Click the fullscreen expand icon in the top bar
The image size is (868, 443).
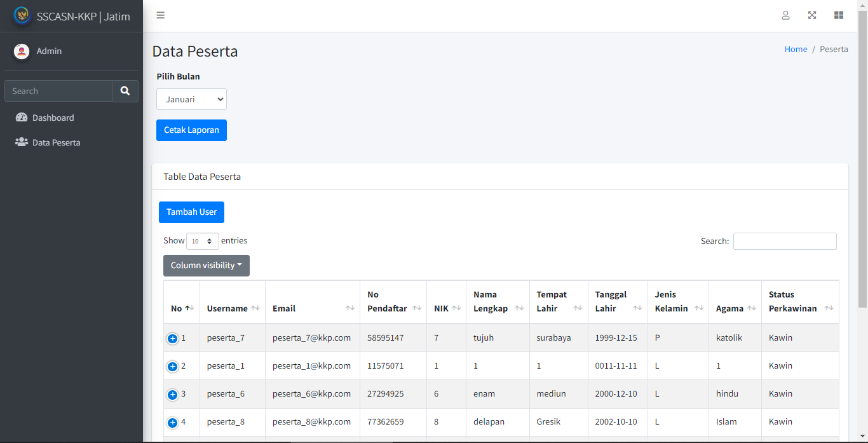pyautogui.click(x=812, y=15)
